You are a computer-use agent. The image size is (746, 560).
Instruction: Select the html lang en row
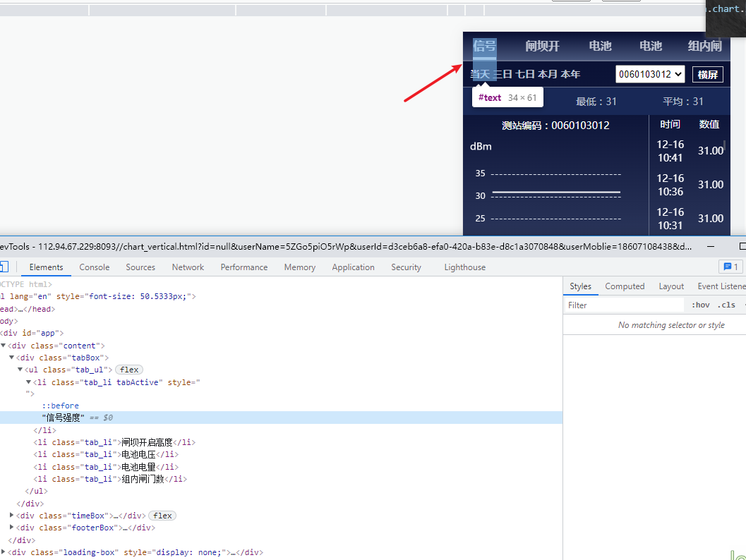pyautogui.click(x=98, y=296)
